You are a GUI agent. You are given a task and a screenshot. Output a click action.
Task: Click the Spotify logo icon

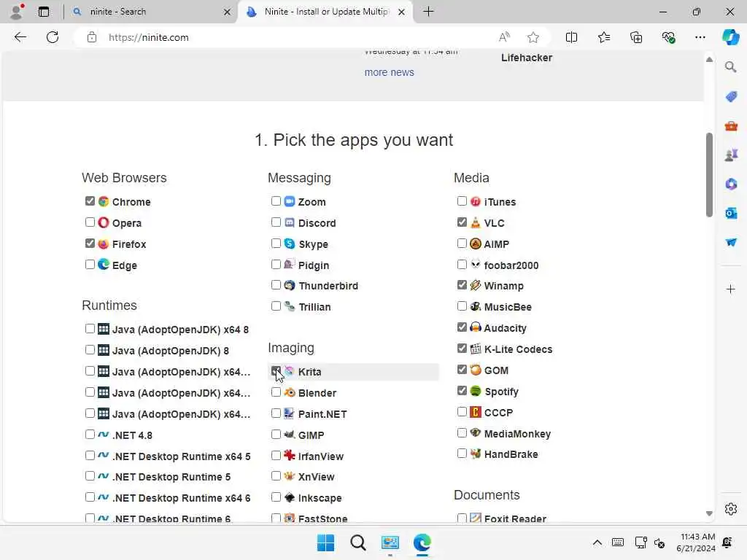[476, 391]
